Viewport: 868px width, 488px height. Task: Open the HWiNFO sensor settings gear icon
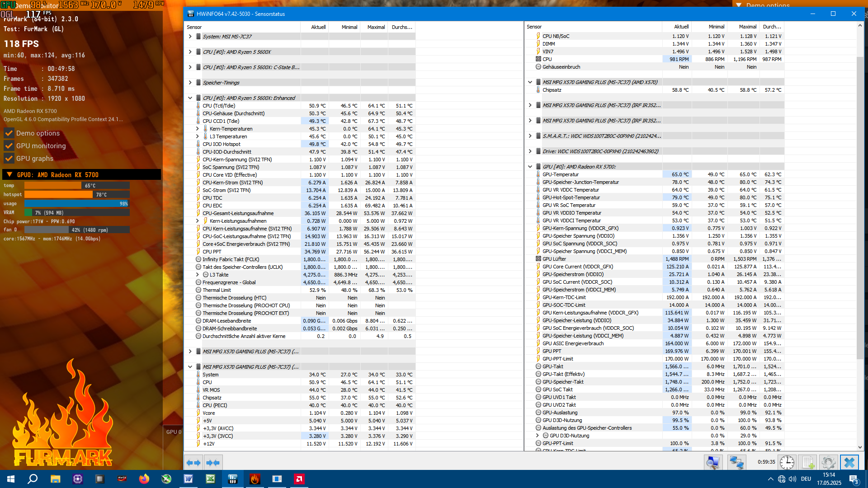828,462
